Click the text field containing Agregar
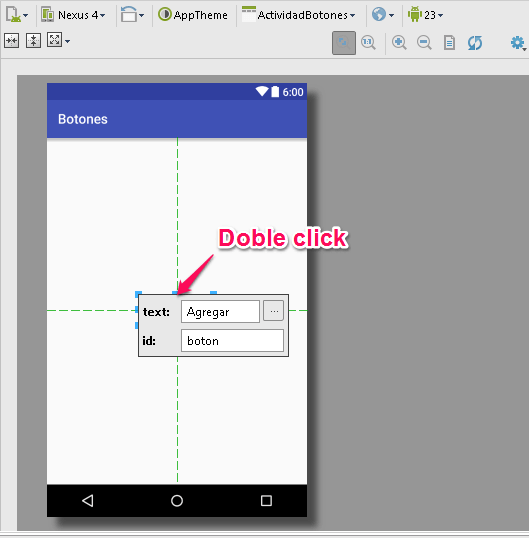529x538 pixels. pyautogui.click(x=220, y=312)
